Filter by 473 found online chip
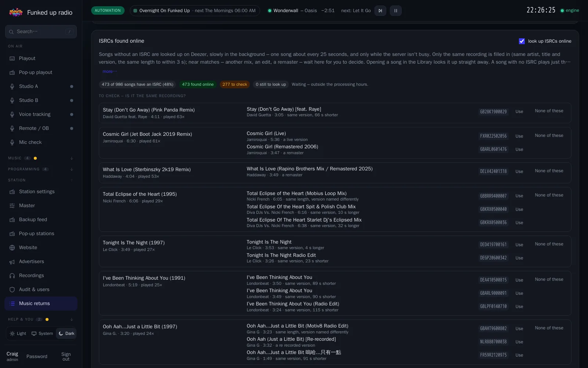588x368 pixels. pos(198,84)
